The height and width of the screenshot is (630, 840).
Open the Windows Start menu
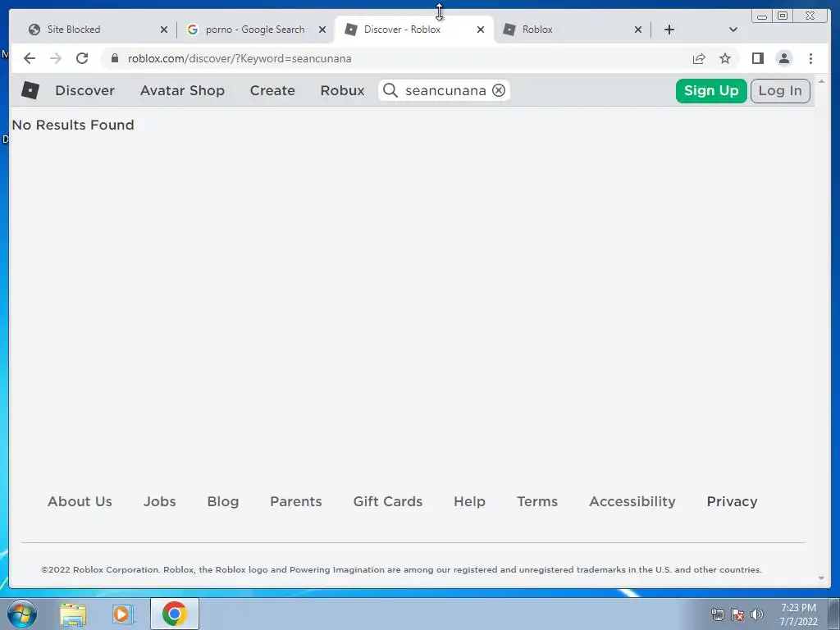pyautogui.click(x=22, y=614)
